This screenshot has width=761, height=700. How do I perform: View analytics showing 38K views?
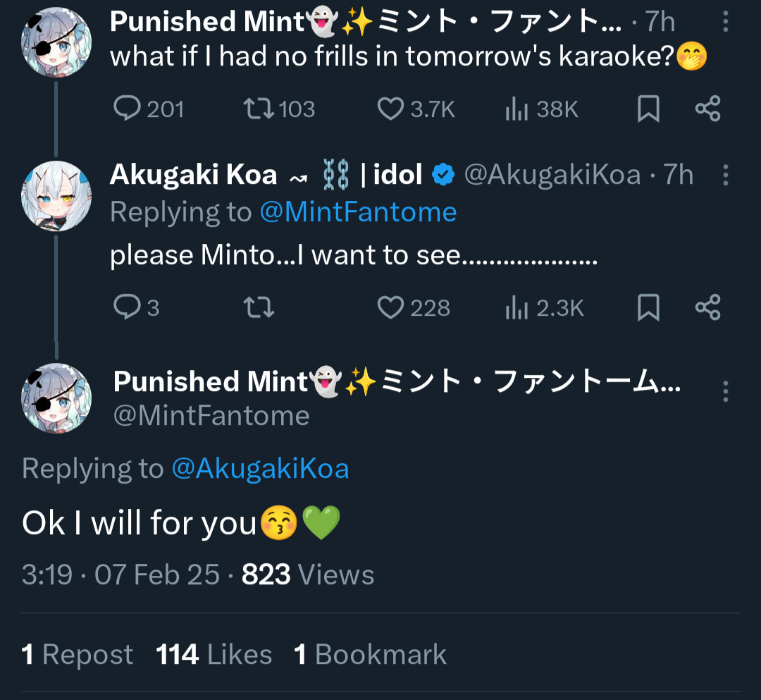(x=516, y=109)
